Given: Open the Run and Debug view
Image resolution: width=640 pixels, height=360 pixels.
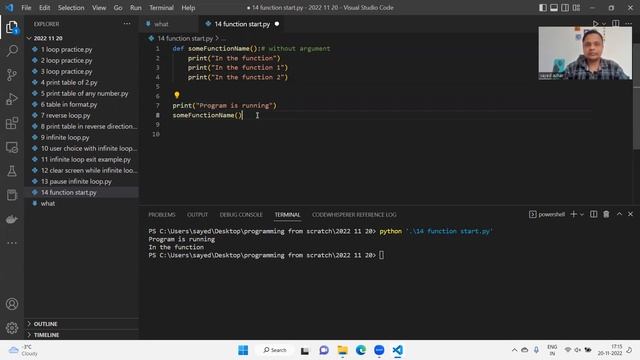Looking at the screenshot, I should [x=12, y=99].
